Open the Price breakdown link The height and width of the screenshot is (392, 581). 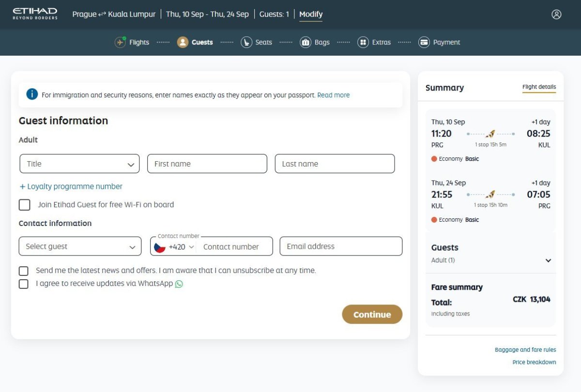(x=534, y=362)
